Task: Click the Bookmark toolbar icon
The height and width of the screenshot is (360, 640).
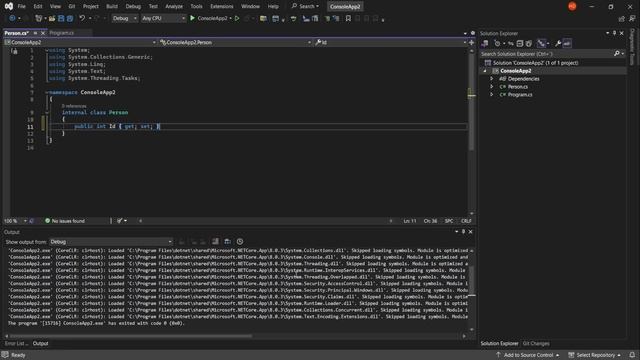Action: pyautogui.click(x=348, y=18)
